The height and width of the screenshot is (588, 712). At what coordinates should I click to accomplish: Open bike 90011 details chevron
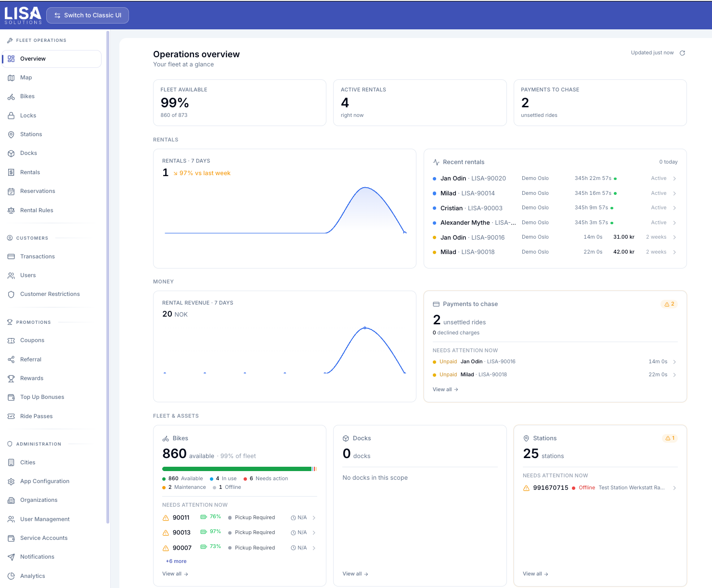[314, 518]
